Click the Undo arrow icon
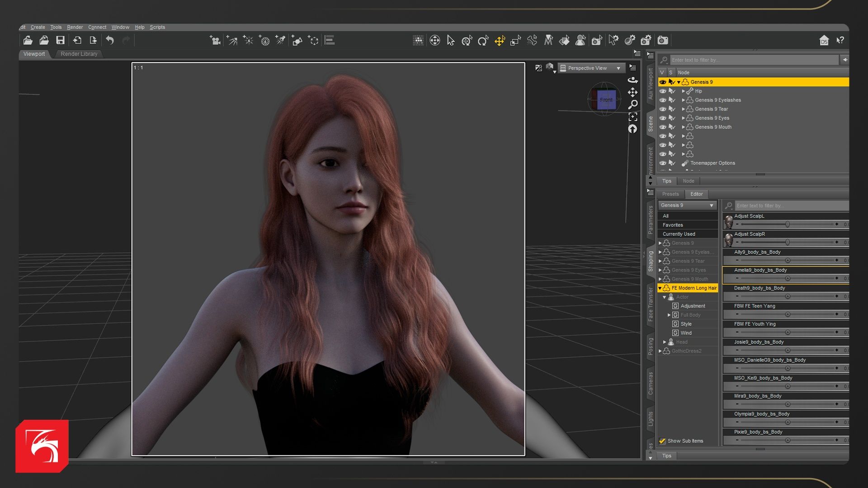Image resolution: width=868 pixels, height=488 pixels. 110,40
